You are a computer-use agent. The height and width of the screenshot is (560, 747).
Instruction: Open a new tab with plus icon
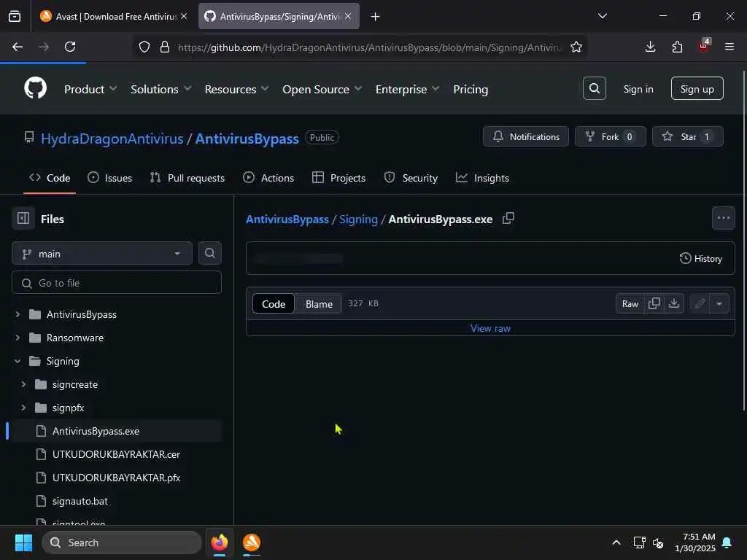pyautogui.click(x=375, y=17)
